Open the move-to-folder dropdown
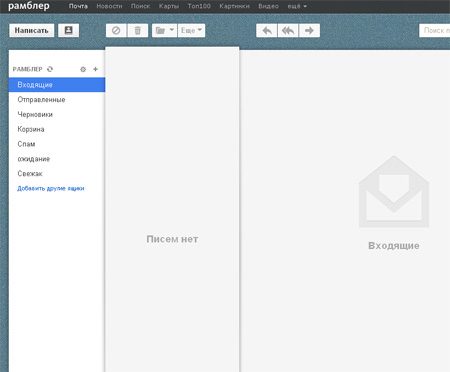This screenshot has width=450, height=372. tap(164, 30)
